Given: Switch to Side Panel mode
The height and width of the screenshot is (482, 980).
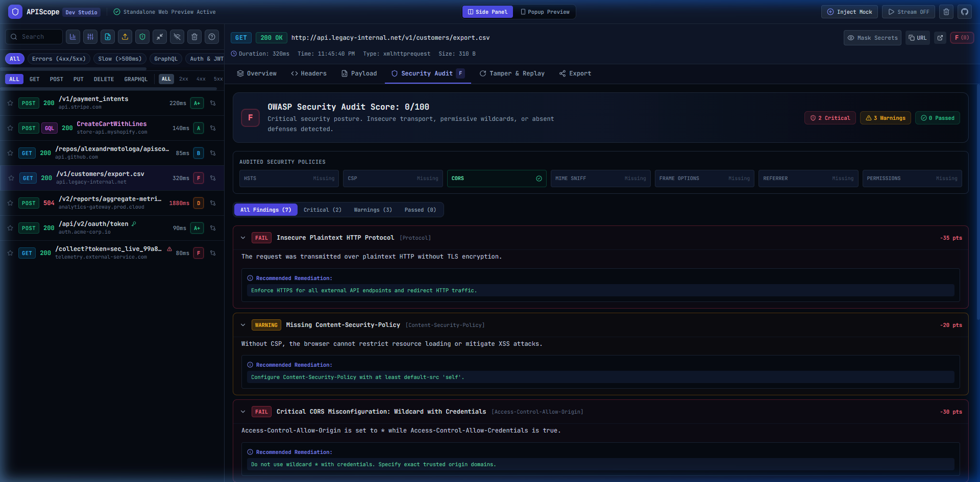Looking at the screenshot, I should click(x=487, y=12).
